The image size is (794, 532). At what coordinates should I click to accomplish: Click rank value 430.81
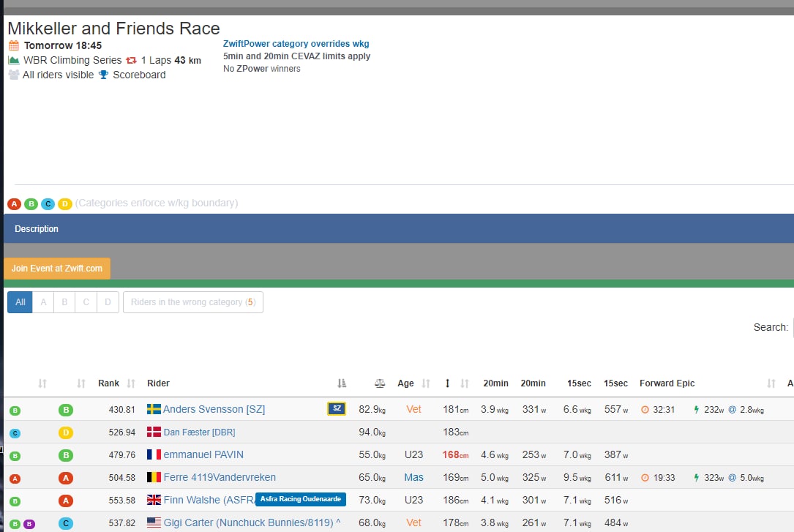(122, 410)
